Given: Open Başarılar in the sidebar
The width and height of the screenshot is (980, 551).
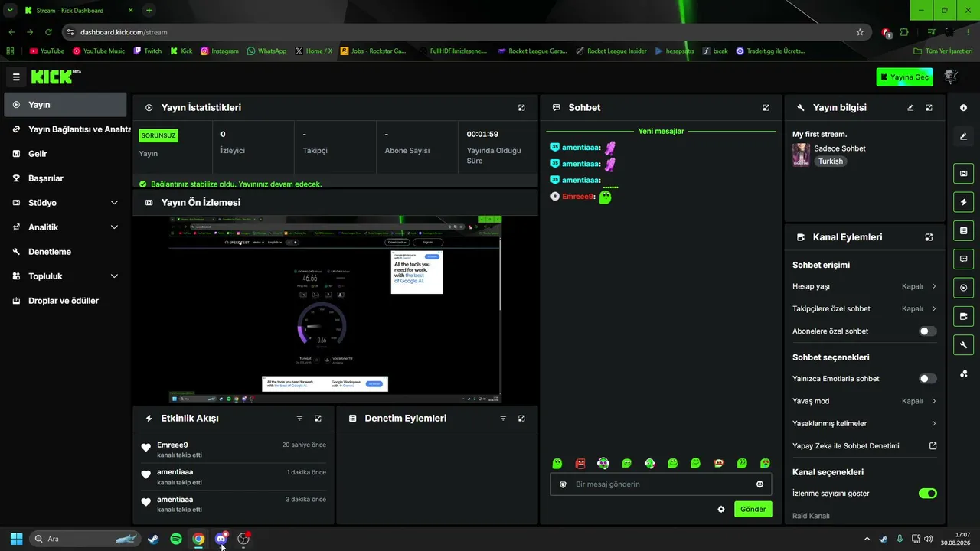Looking at the screenshot, I should point(65,178).
